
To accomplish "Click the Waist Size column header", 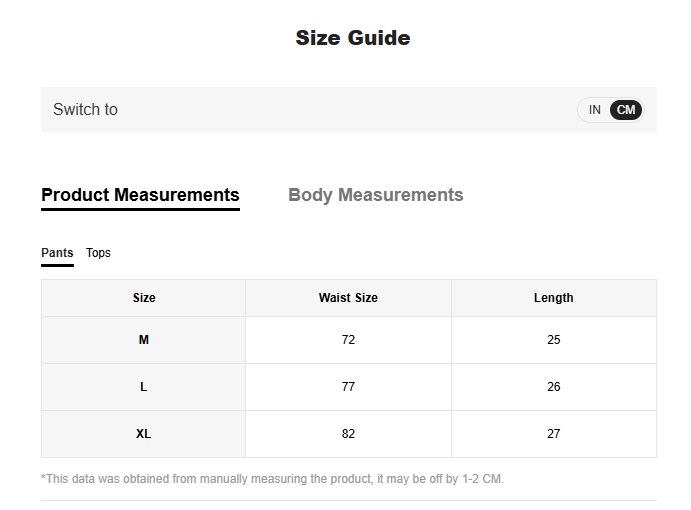I will point(348,298).
